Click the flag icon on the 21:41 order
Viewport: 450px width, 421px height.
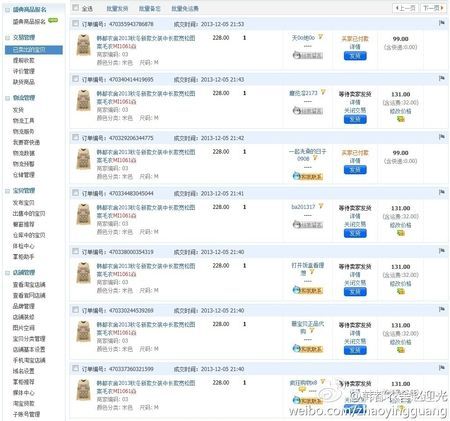click(442, 192)
